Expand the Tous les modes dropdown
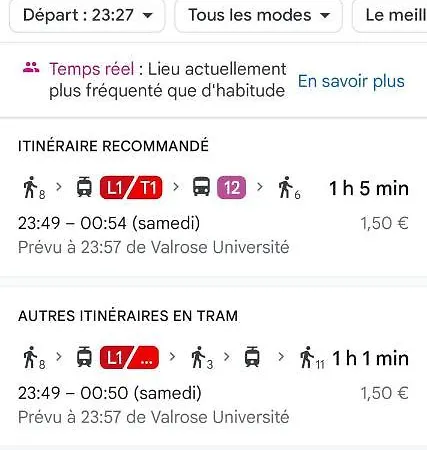 coord(259,16)
